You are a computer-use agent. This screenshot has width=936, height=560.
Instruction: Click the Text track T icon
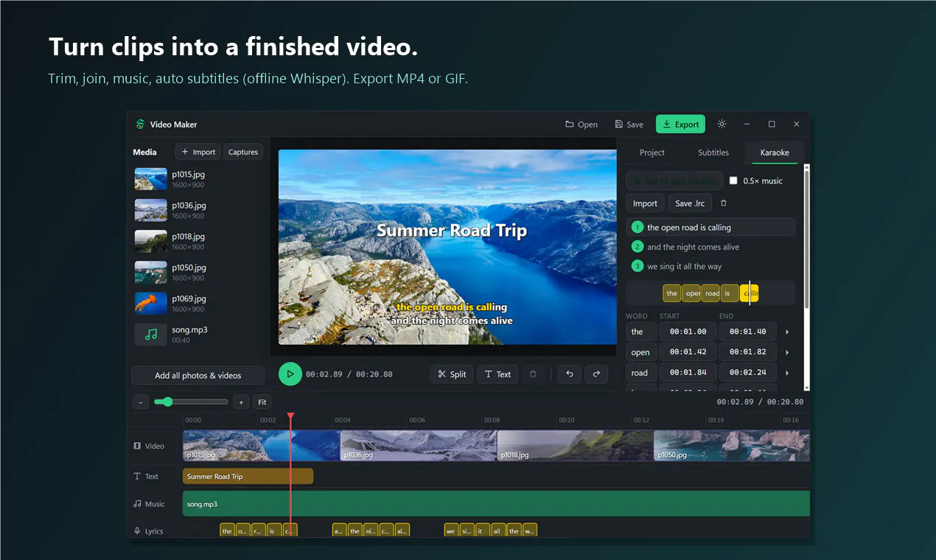[x=137, y=477]
